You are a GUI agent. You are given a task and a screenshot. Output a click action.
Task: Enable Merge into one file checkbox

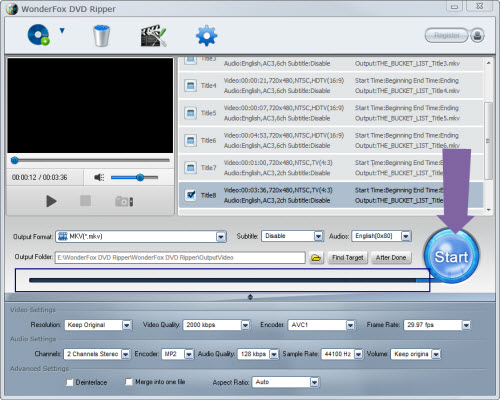128,382
